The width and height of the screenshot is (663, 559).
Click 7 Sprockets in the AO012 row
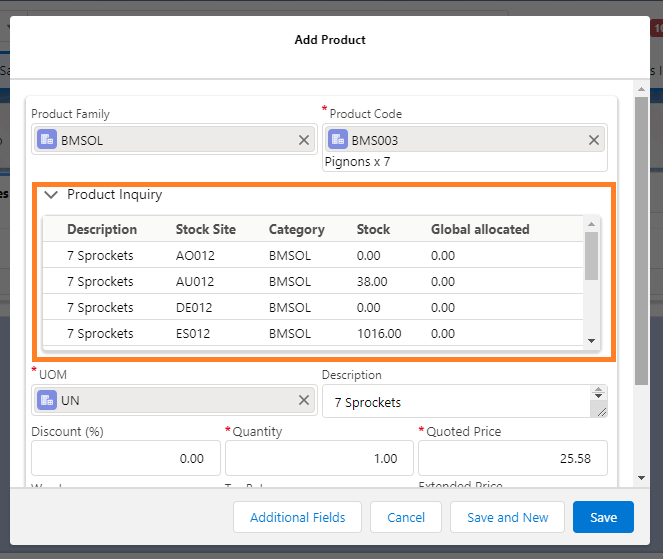tap(100, 255)
